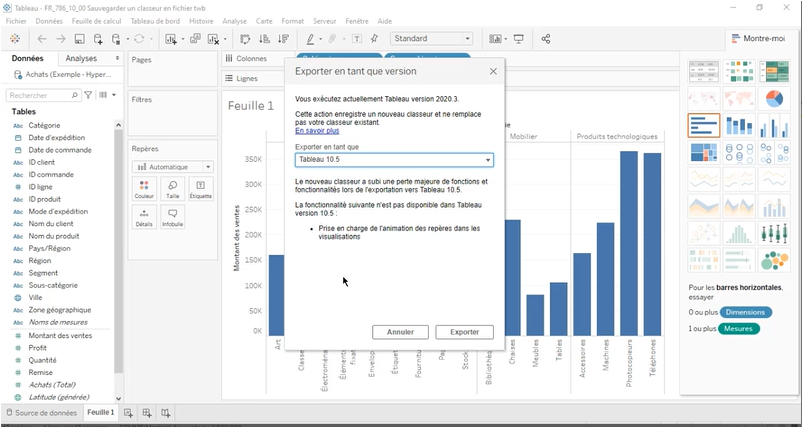Switch to the Source de données tab
Screen dimensions: 803x428
(x=40, y=413)
